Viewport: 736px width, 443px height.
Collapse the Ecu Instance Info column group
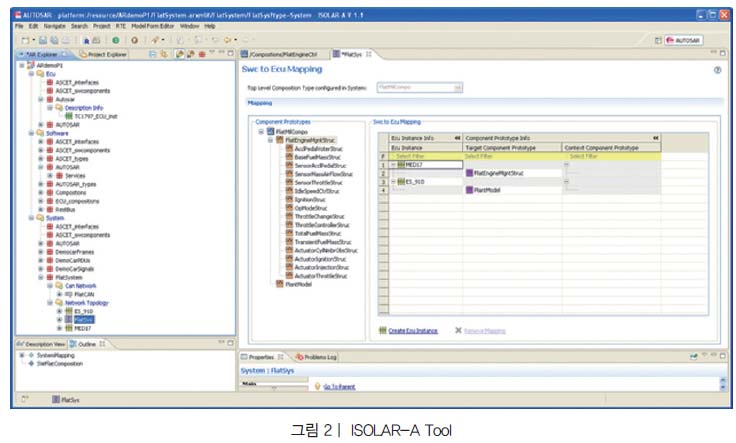[457, 138]
